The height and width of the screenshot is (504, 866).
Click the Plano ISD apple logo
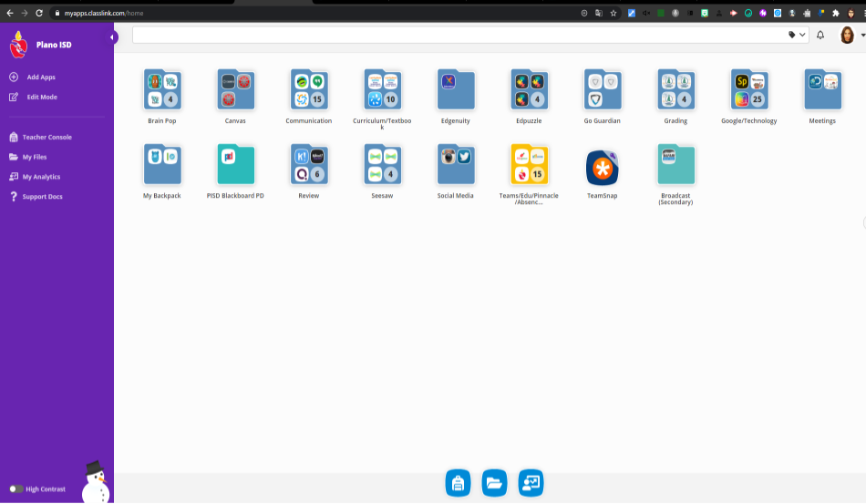click(18, 45)
